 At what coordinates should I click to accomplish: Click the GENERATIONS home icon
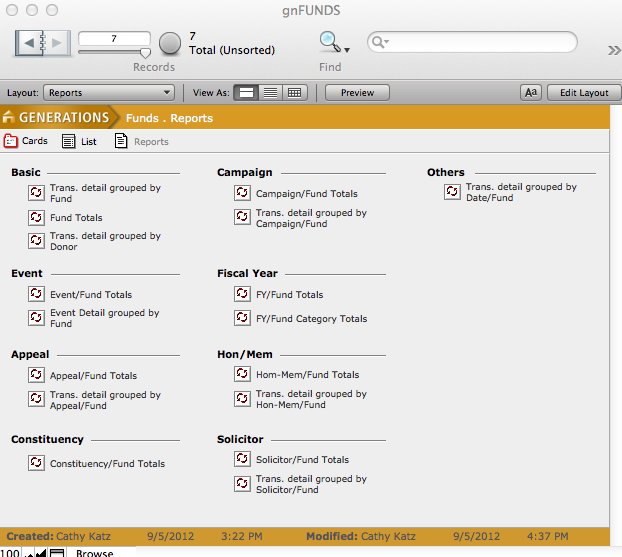[x=10, y=118]
